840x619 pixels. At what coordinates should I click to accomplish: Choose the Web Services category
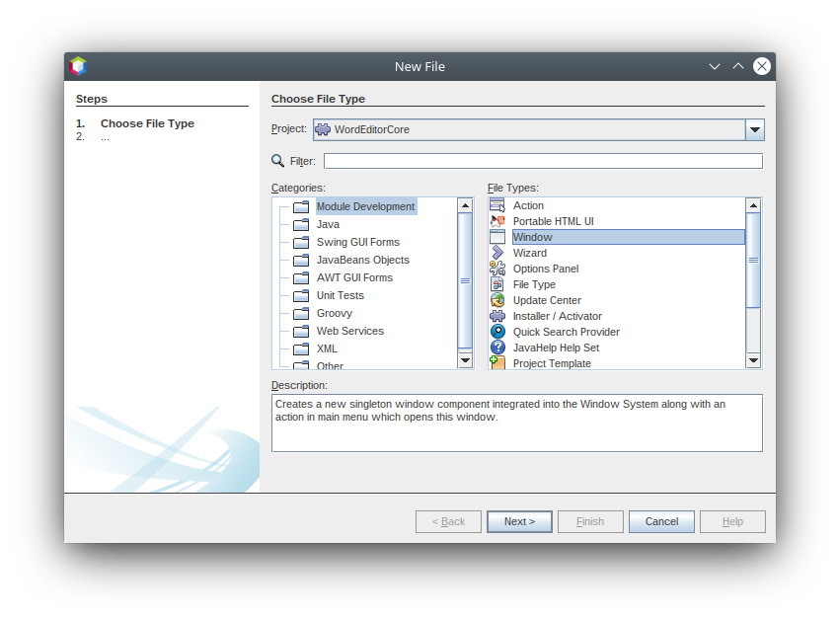[x=349, y=331]
